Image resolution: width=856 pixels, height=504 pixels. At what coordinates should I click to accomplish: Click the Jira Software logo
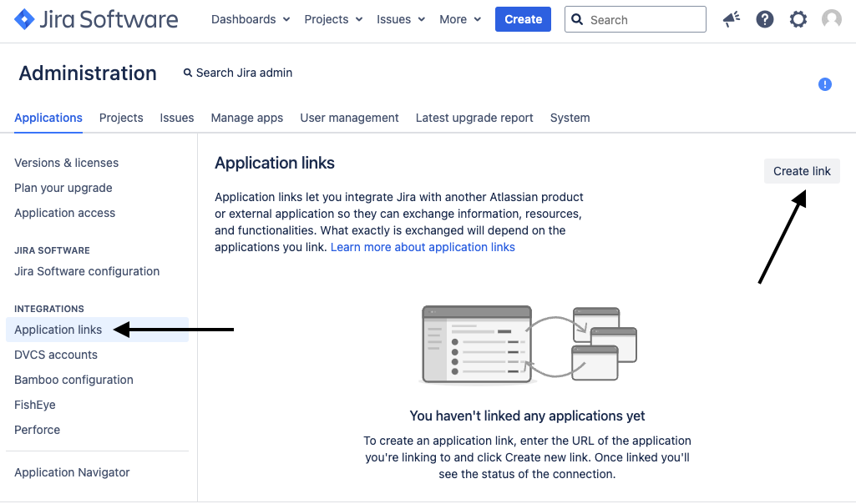click(96, 20)
